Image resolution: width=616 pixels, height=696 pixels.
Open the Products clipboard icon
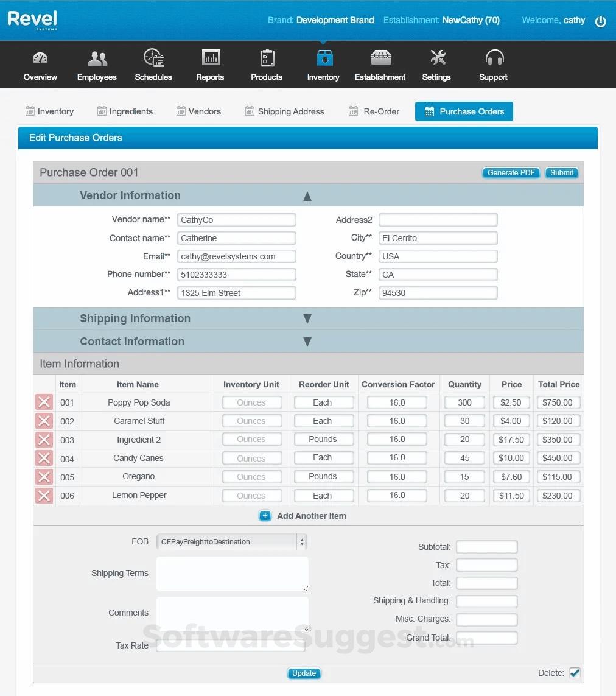pyautogui.click(x=267, y=59)
